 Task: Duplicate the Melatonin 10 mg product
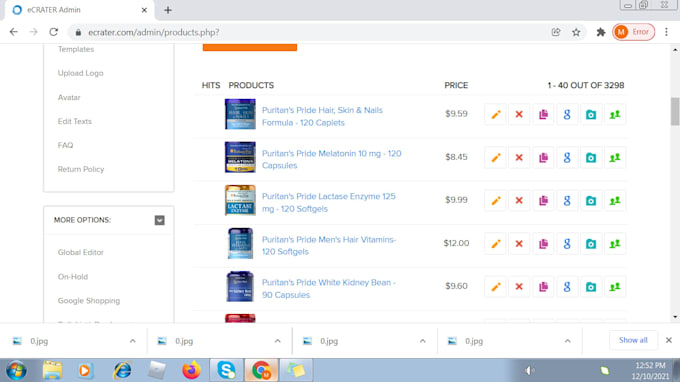(543, 157)
